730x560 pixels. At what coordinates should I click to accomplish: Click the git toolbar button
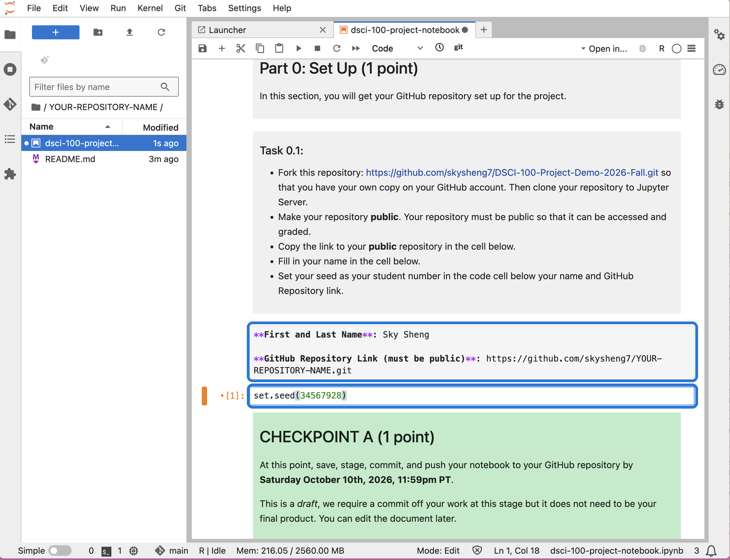click(x=459, y=47)
